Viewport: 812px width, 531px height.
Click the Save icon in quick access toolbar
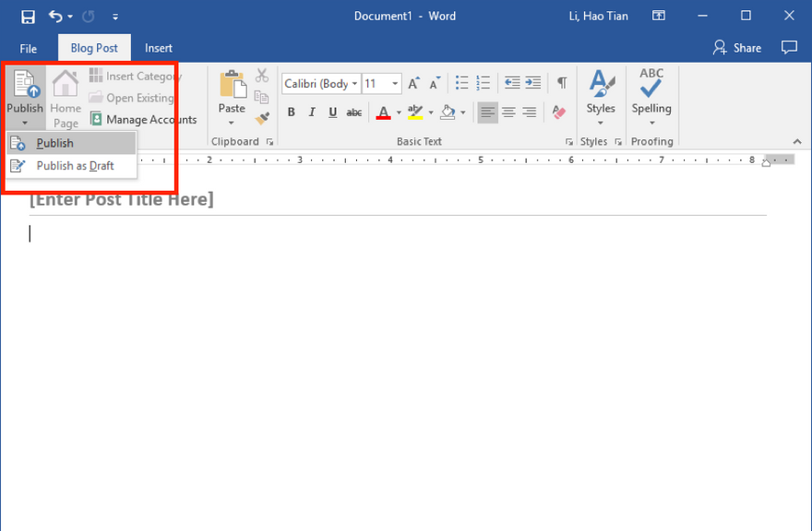pyautogui.click(x=28, y=17)
